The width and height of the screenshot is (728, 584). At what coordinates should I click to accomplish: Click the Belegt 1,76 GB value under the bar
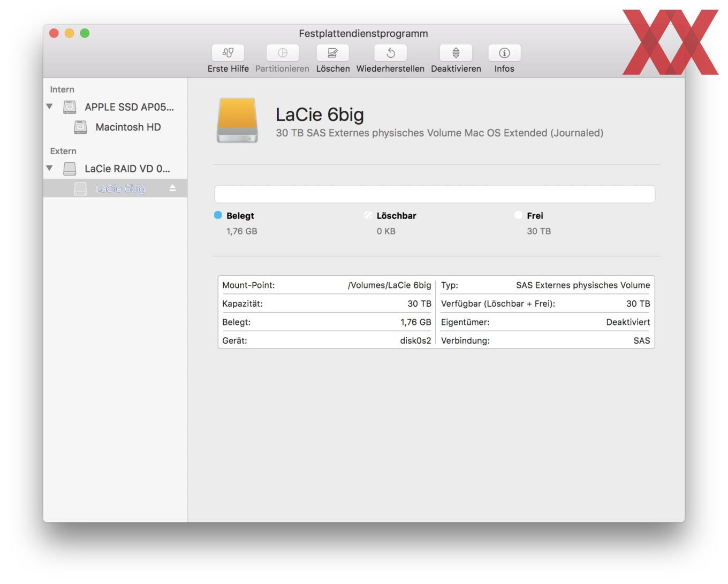click(x=241, y=231)
